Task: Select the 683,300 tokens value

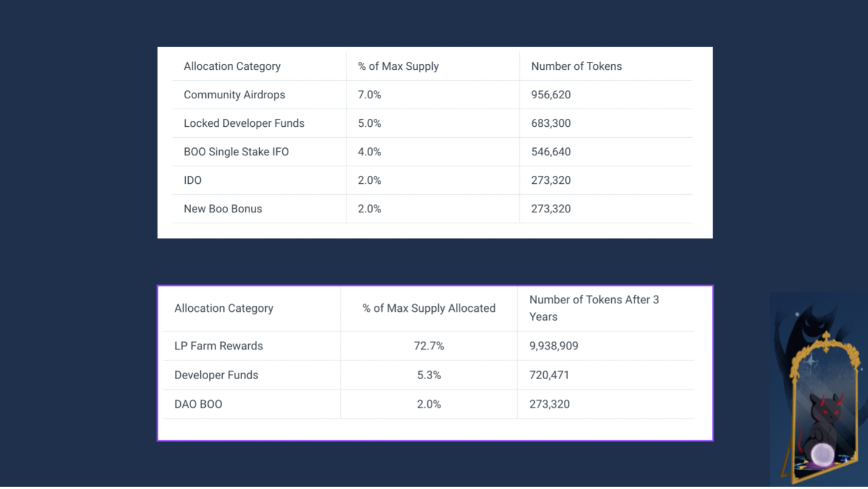Action: (x=551, y=123)
